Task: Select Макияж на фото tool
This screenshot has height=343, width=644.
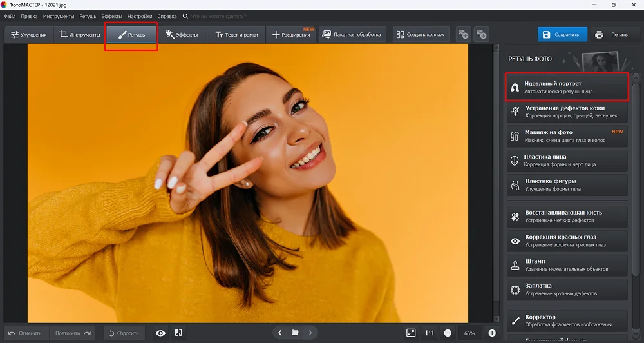Action: 567,136
